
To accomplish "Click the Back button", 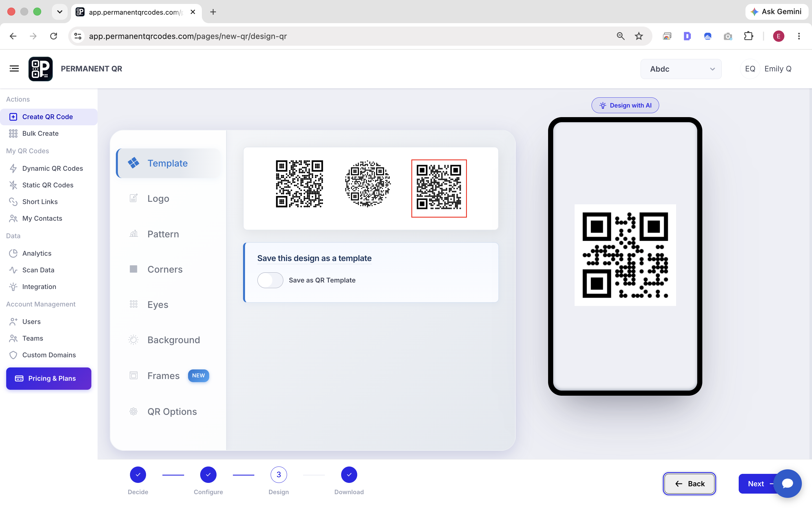I will click(689, 483).
